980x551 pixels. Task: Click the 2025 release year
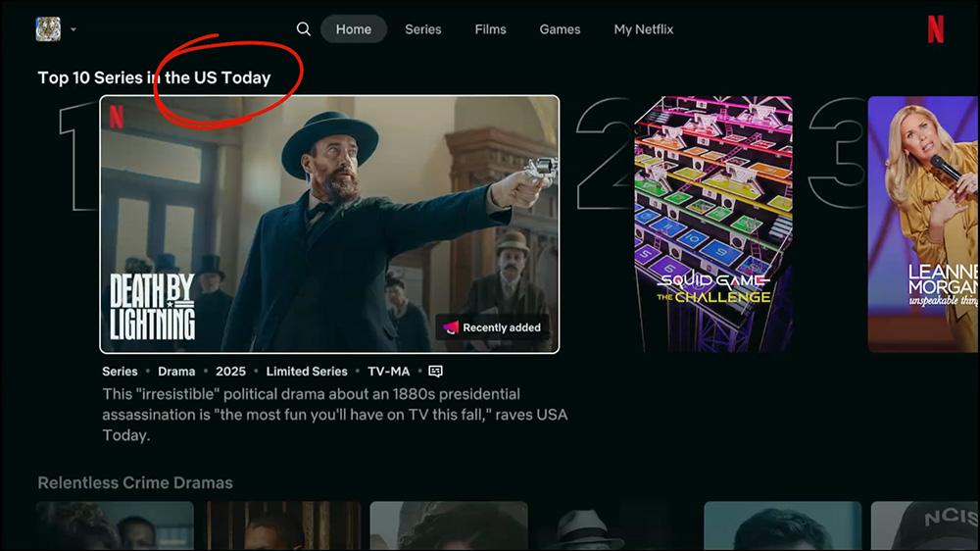230,372
